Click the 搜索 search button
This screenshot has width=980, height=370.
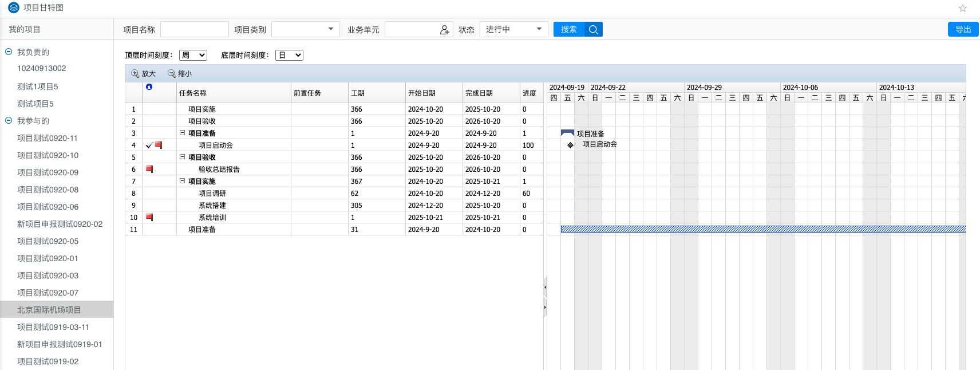coord(568,30)
